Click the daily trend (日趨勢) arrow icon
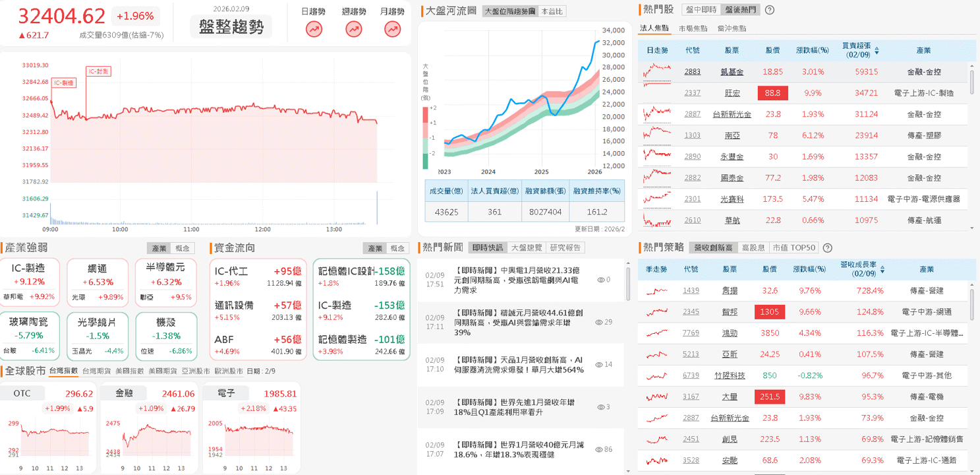The image size is (980, 475). pos(314,29)
